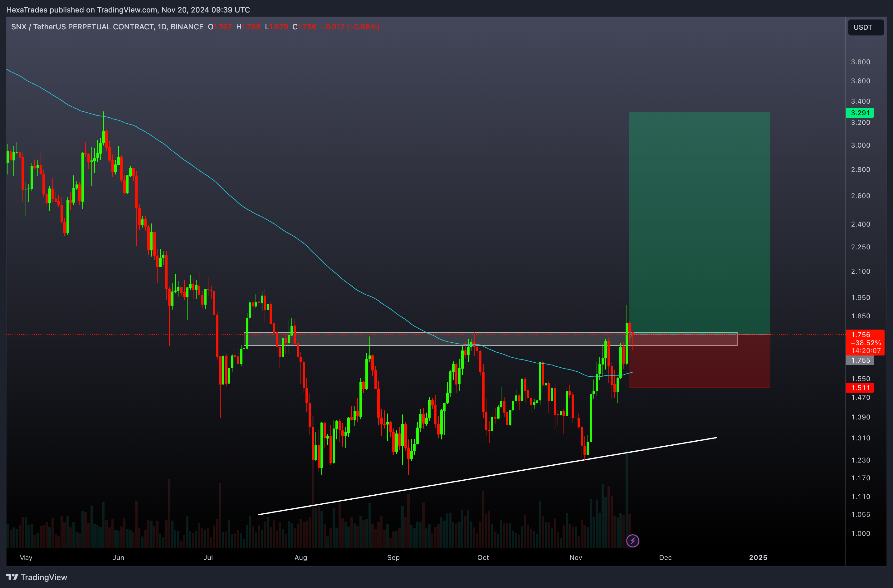
Task: Click the 1.110 price scale label
Action: (x=860, y=497)
